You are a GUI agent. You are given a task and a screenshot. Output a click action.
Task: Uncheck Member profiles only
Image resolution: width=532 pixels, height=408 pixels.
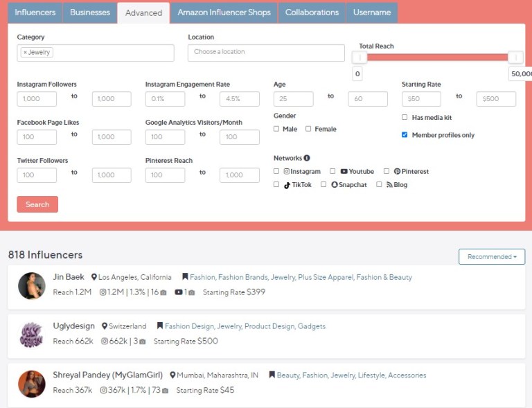(405, 135)
